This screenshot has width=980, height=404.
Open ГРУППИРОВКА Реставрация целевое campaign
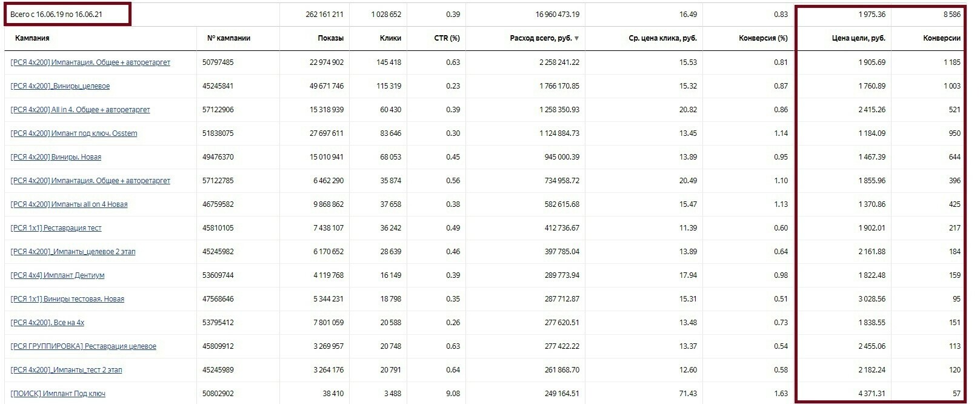(83, 346)
